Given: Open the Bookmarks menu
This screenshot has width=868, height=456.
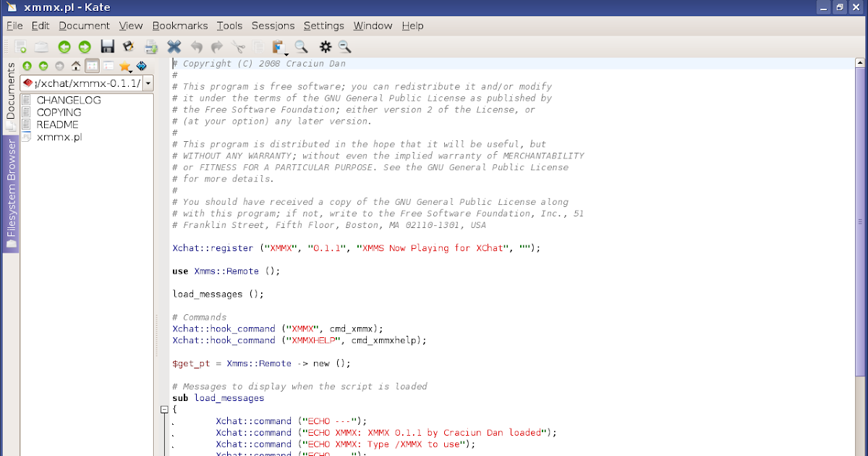Looking at the screenshot, I should click(180, 25).
